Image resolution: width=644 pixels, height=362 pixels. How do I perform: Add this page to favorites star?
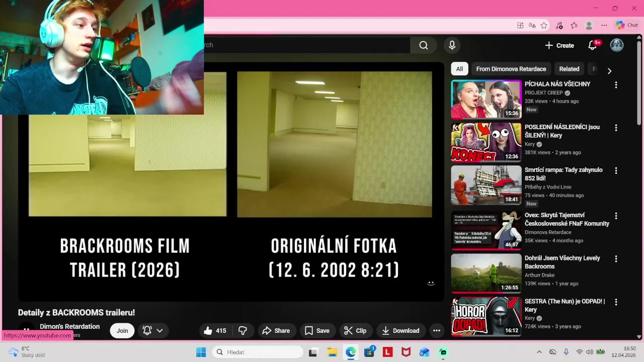tap(544, 25)
